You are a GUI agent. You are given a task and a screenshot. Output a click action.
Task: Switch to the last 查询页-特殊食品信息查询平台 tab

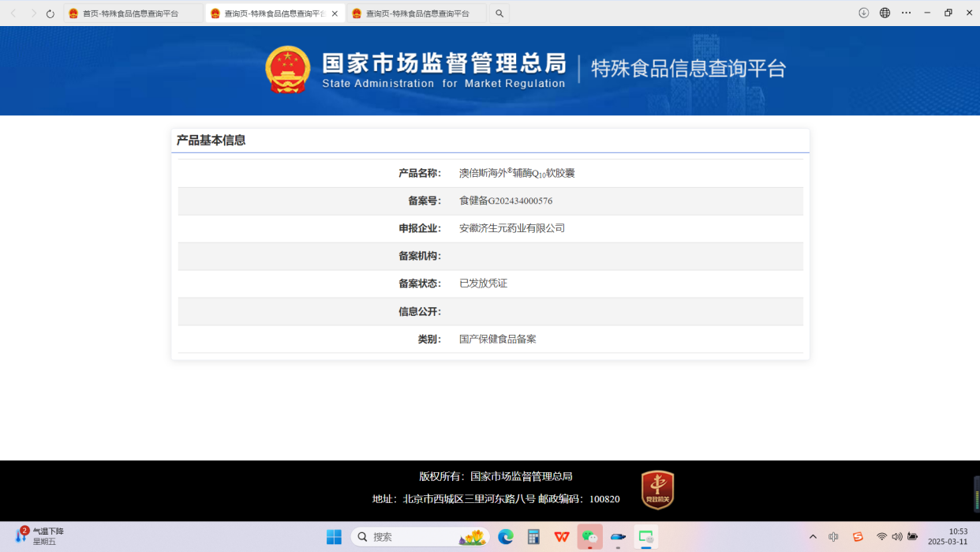(x=417, y=13)
